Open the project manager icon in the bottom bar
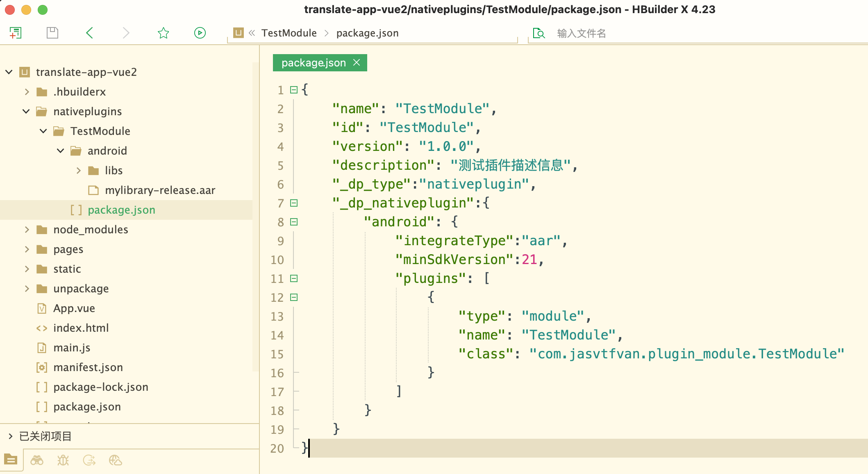868x474 pixels. click(x=11, y=460)
